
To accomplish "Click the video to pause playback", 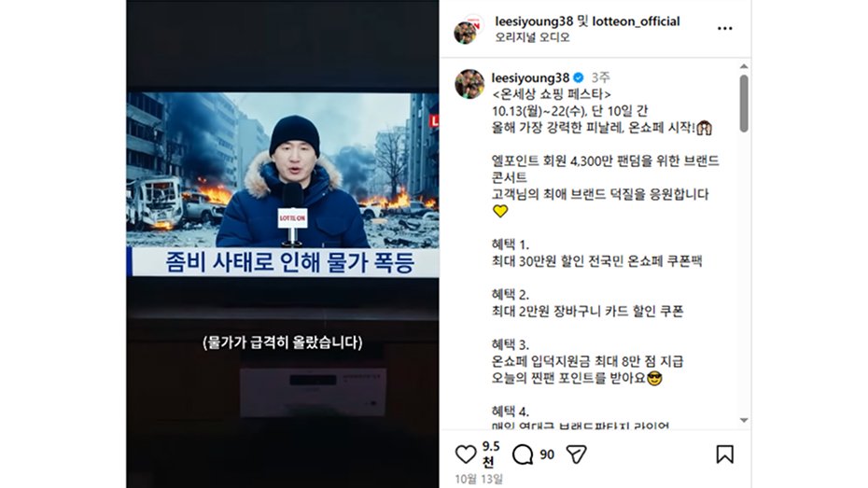I will pyautogui.click(x=282, y=244).
